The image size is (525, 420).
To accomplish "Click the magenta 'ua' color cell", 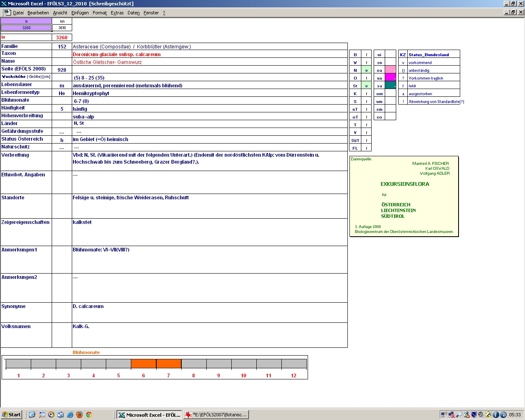I will [x=390, y=78].
